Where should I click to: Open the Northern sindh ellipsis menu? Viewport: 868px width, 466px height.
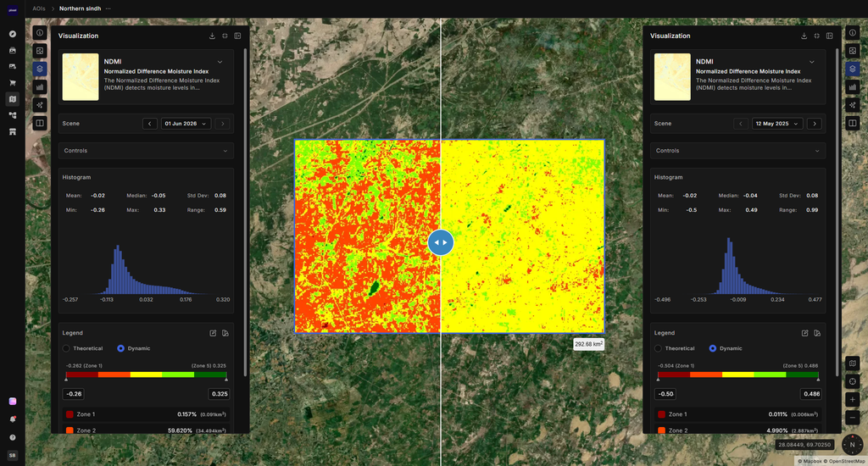tap(108, 8)
